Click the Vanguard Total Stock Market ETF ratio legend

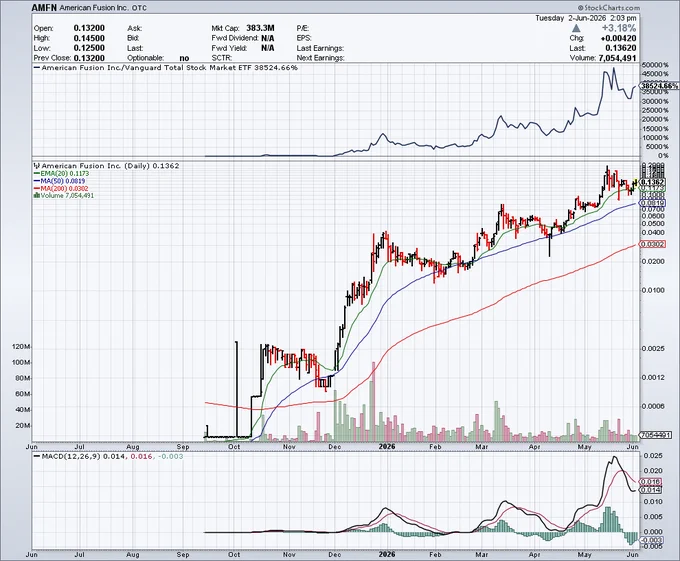pyautogui.click(x=166, y=68)
